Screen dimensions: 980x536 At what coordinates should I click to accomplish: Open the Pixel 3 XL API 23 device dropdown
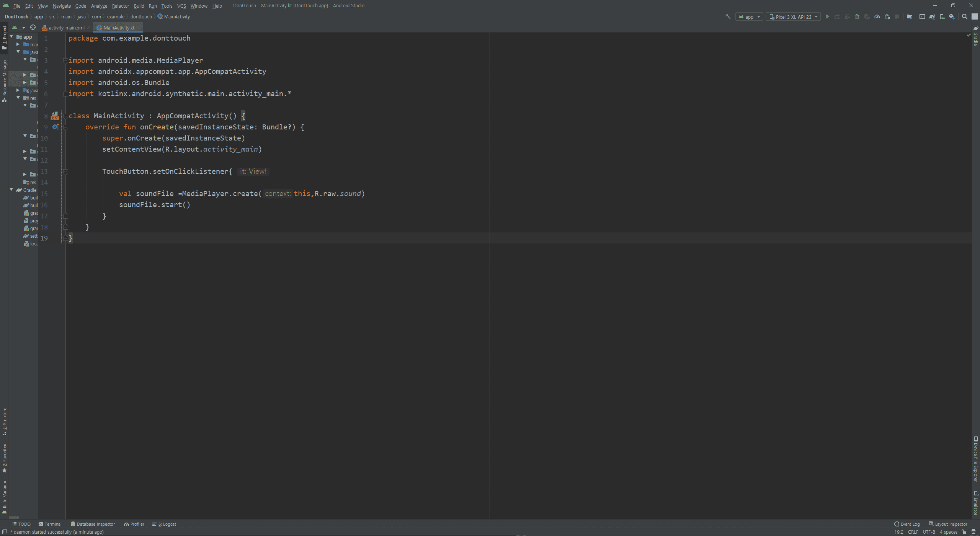click(793, 17)
